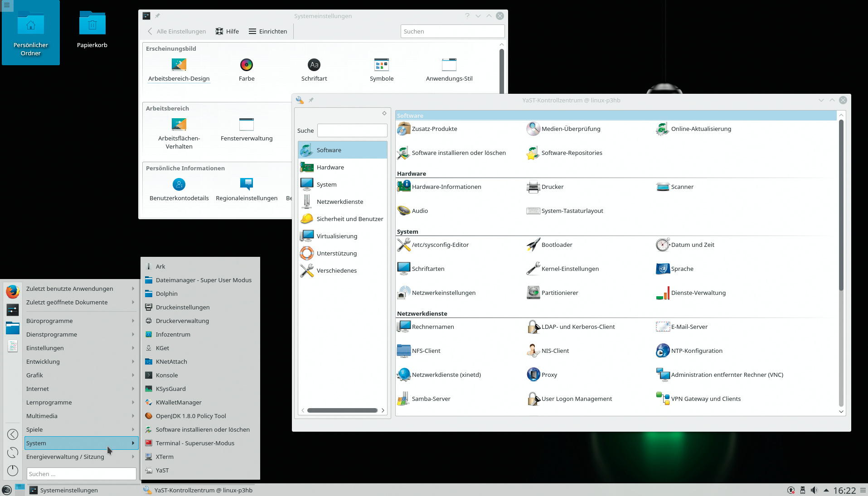868x496 pixels.
Task: Click the Farbe icon in Systemeinstellungen
Action: (246, 65)
